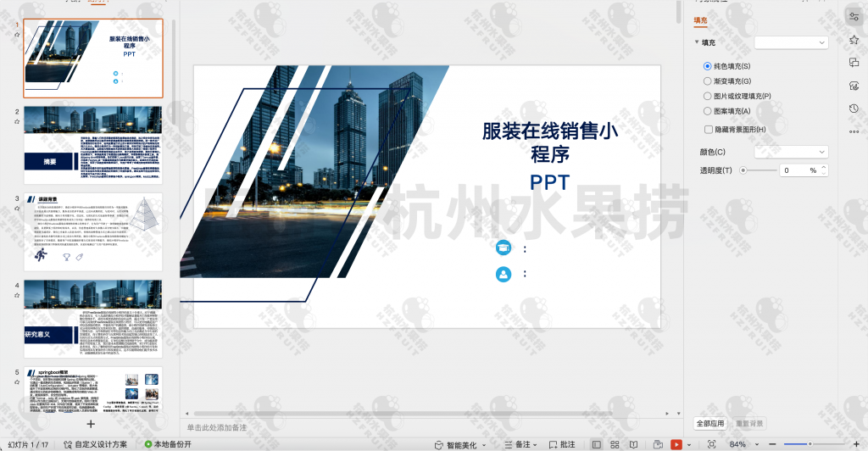The height and width of the screenshot is (451, 868).
Task: Click the star marker under slide 5 number
Action: click(x=17, y=381)
